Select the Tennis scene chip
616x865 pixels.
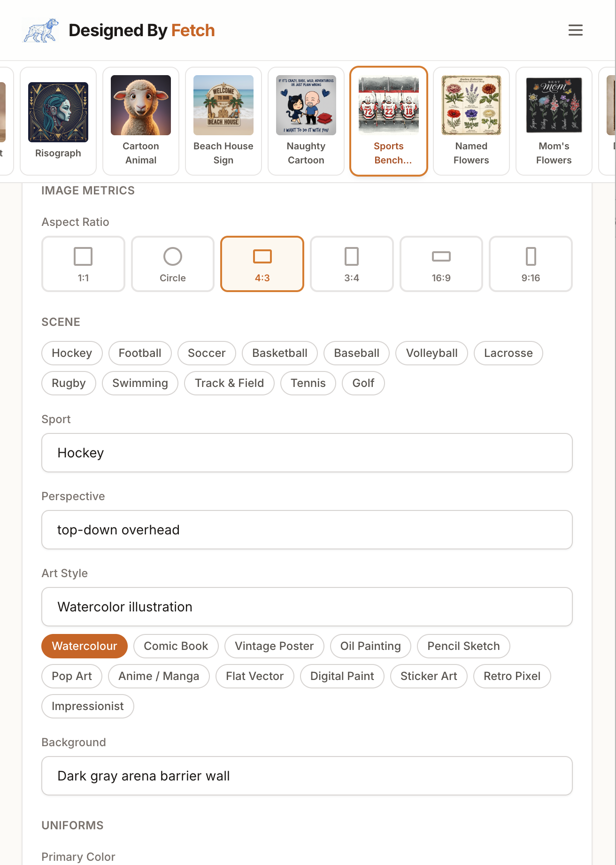pos(308,383)
